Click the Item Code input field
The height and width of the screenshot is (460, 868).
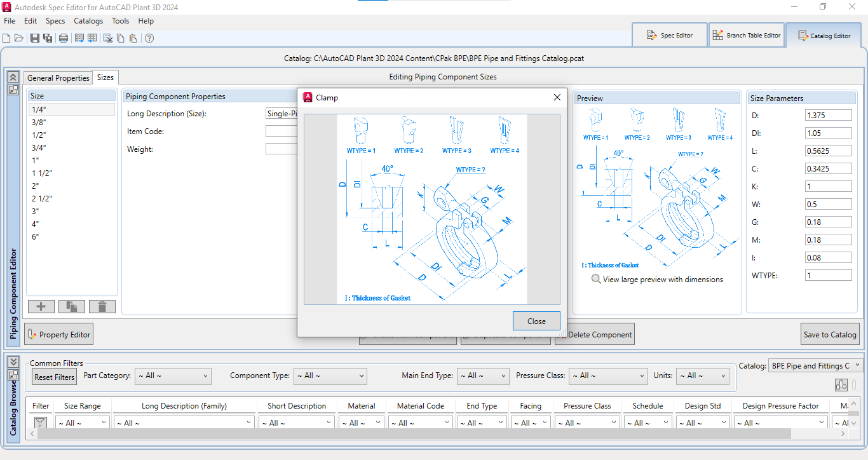click(281, 131)
